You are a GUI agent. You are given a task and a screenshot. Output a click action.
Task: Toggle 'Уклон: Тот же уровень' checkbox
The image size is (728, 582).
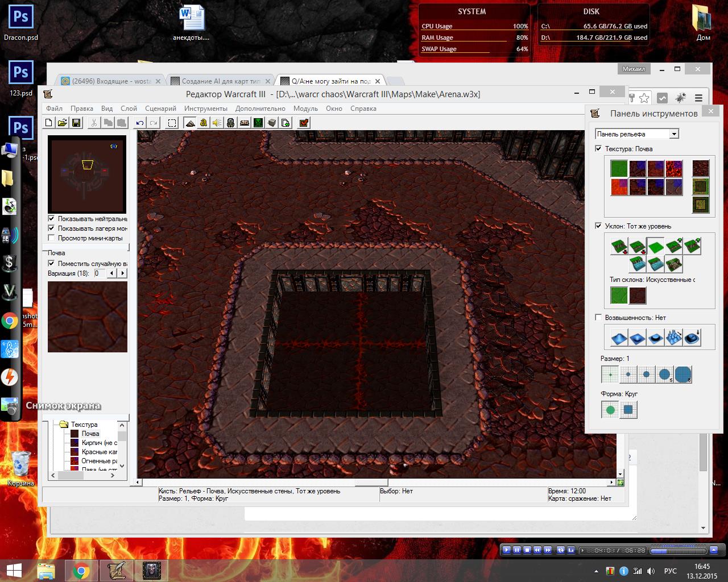[x=598, y=226]
